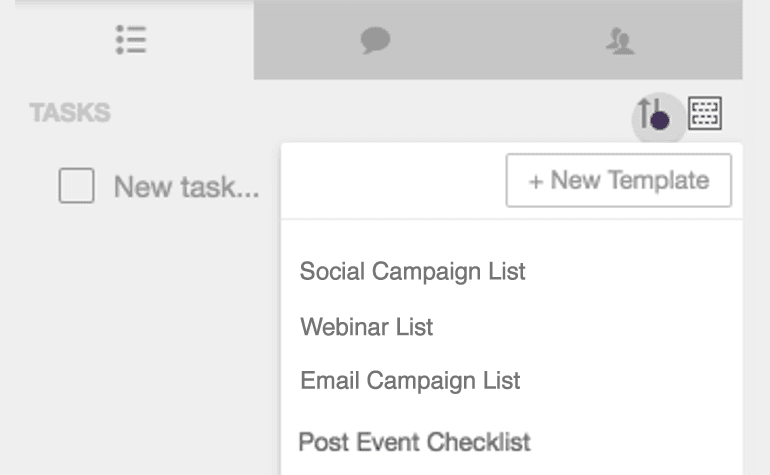Switch to the tasks list tab
Screen dimensions: 770x475
coord(131,40)
